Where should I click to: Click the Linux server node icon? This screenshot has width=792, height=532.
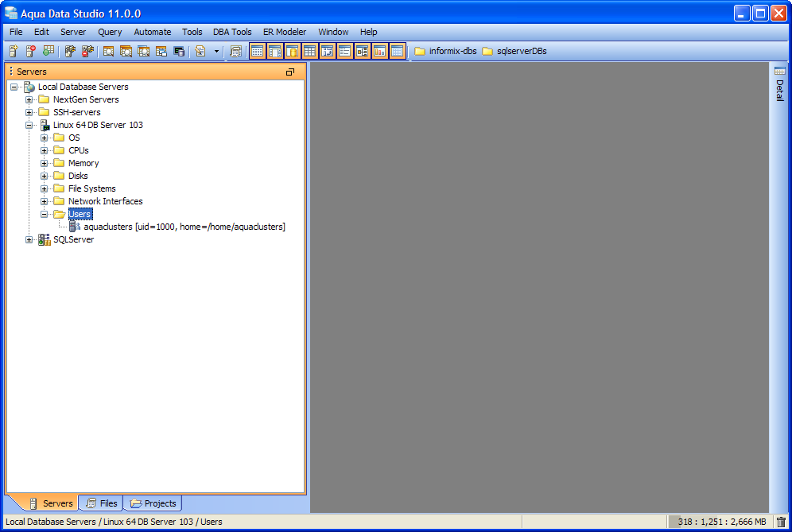(45, 125)
